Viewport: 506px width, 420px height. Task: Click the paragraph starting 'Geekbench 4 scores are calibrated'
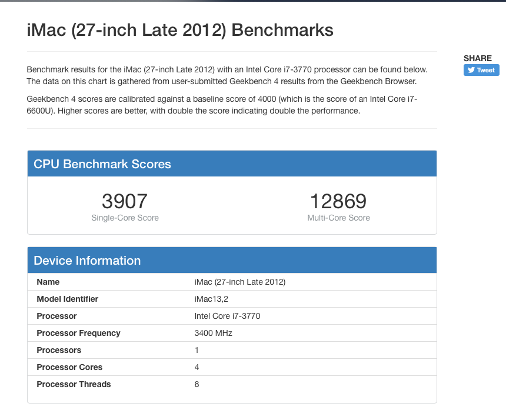tap(222, 105)
